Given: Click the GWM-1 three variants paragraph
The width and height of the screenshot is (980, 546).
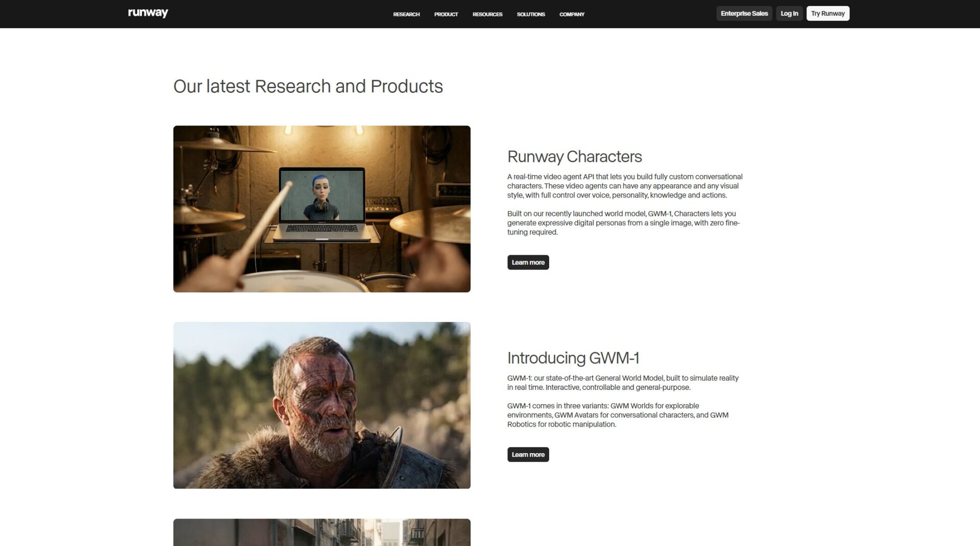Looking at the screenshot, I should 618,415.
